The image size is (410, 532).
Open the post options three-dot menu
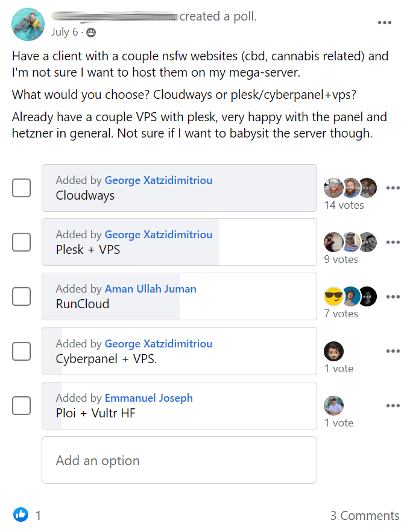[x=385, y=23]
